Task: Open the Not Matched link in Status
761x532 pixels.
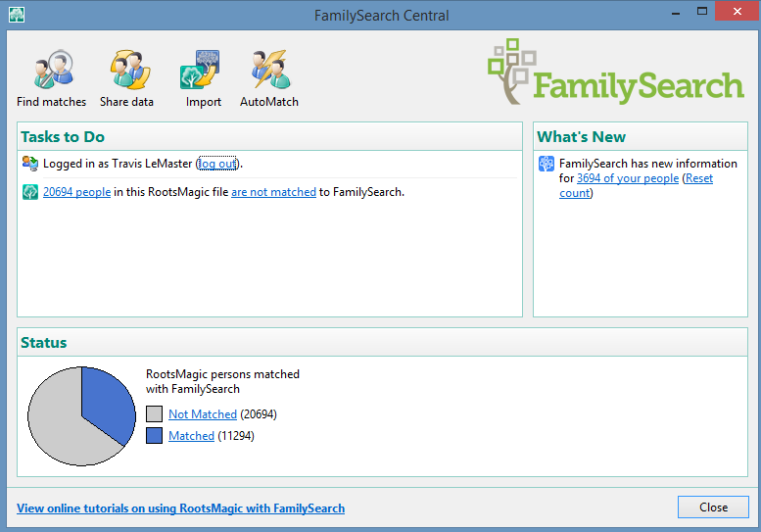Action: 203,414
